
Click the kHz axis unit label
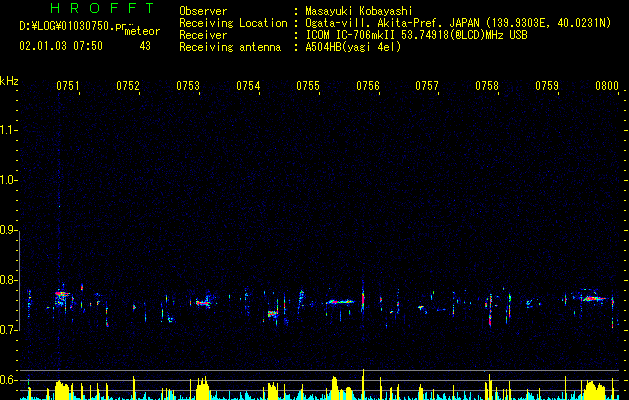[9, 81]
